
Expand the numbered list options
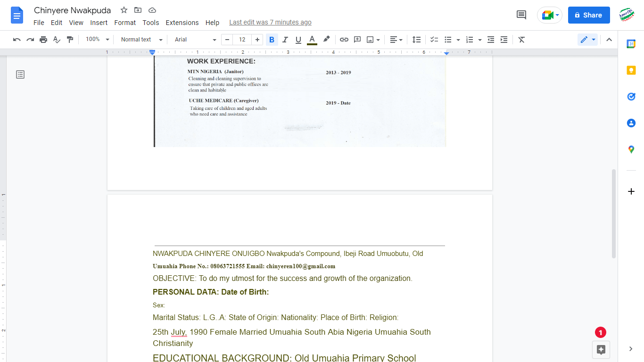(x=479, y=40)
